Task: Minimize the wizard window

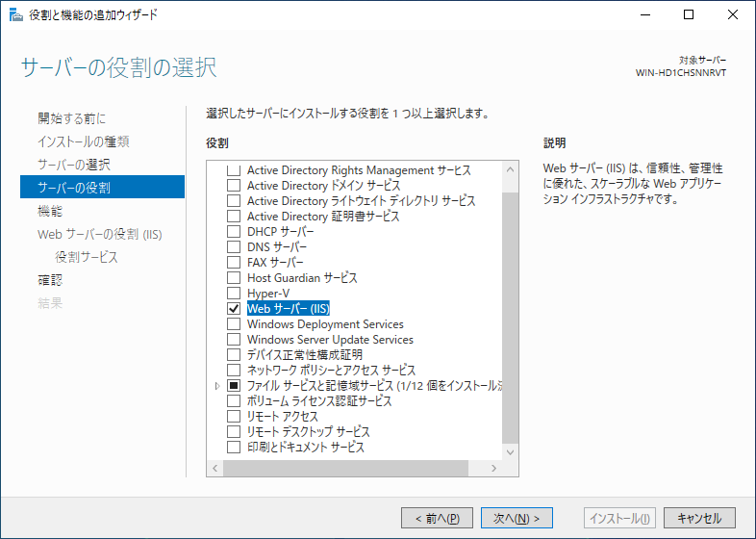Action: 645,15
